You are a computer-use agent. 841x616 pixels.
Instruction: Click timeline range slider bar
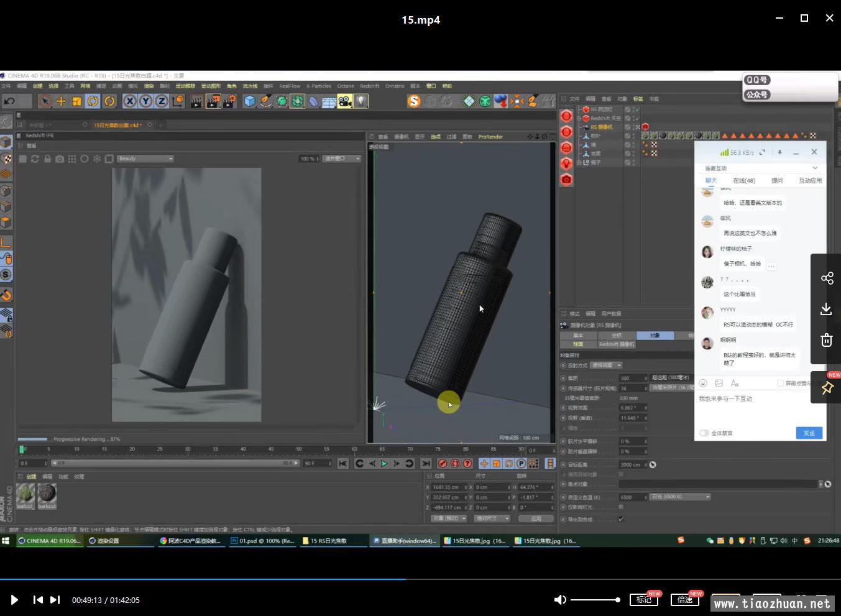click(x=175, y=463)
